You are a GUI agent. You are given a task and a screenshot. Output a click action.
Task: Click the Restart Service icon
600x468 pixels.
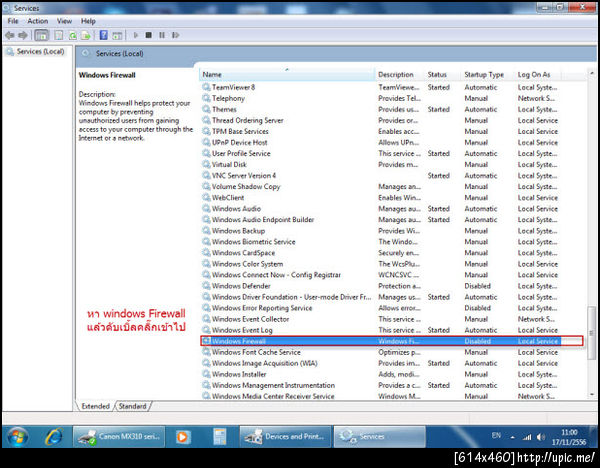tap(175, 35)
